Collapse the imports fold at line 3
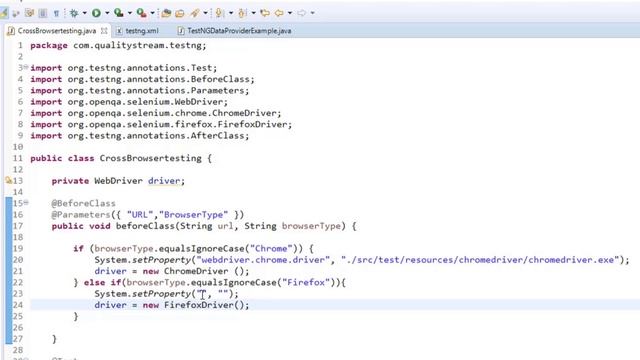The width and height of the screenshot is (640, 360). tap(26, 67)
